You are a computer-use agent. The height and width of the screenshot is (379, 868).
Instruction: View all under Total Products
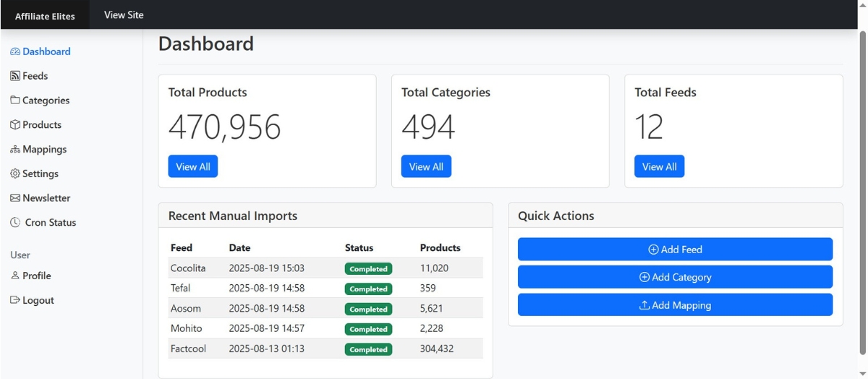[193, 166]
